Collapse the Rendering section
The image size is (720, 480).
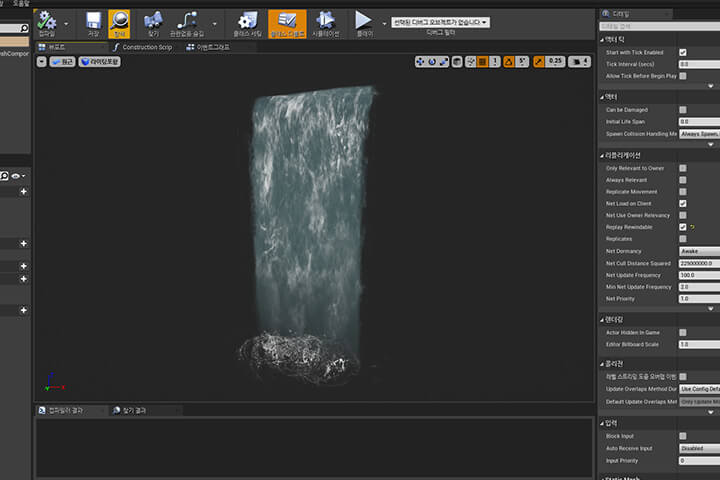(602, 320)
